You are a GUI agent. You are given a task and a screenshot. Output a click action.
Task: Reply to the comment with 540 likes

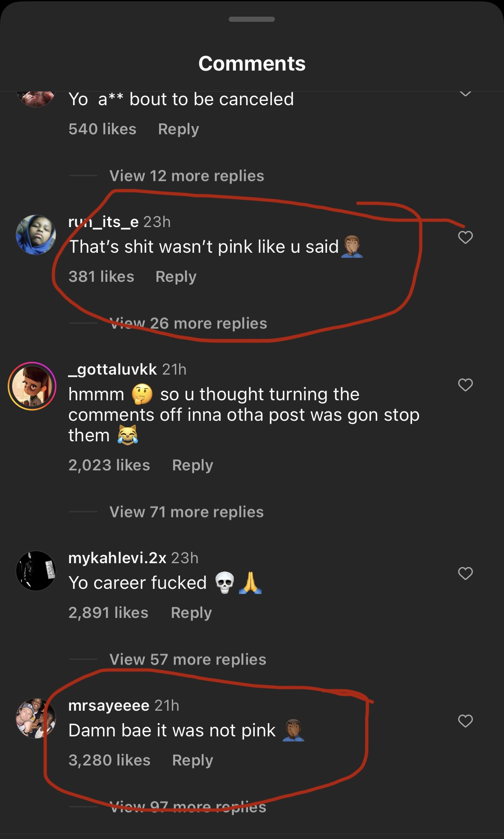[178, 129]
